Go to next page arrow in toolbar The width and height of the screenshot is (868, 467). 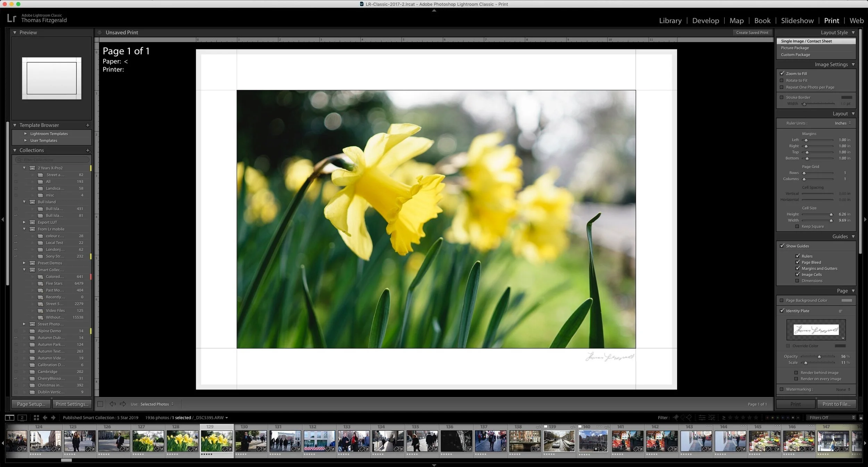[x=123, y=404]
